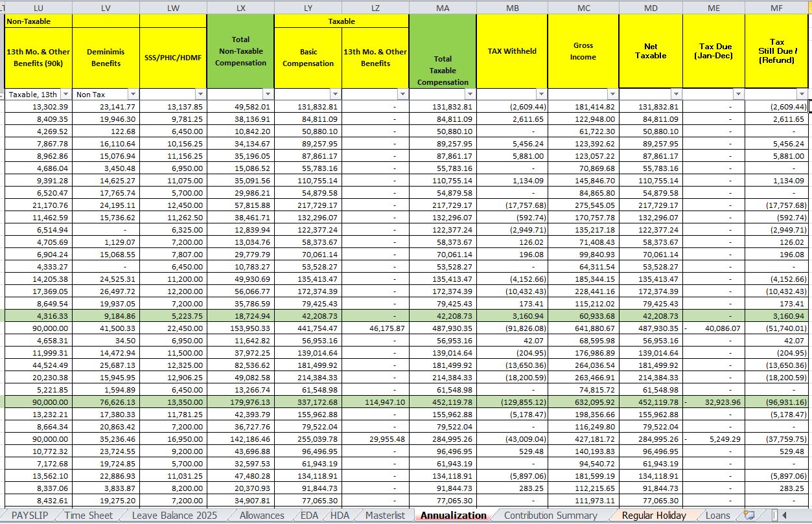
Task: Open the filter dropdown under Tax Still Due / (Refund)
Action: tap(803, 95)
